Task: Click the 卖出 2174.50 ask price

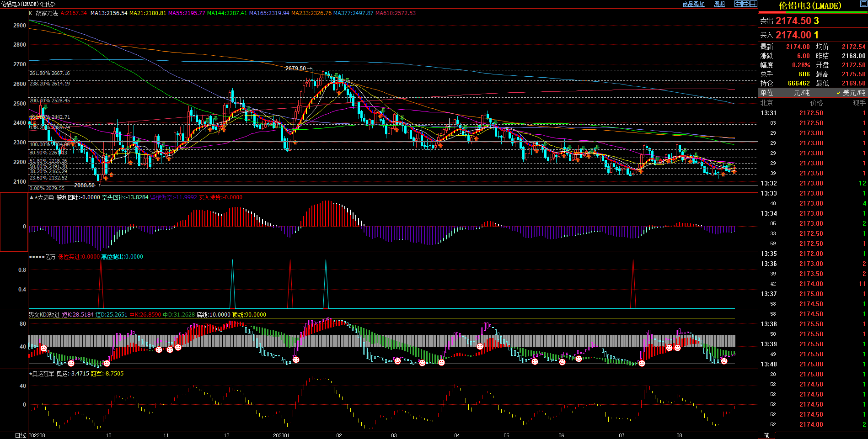Action: (797, 21)
